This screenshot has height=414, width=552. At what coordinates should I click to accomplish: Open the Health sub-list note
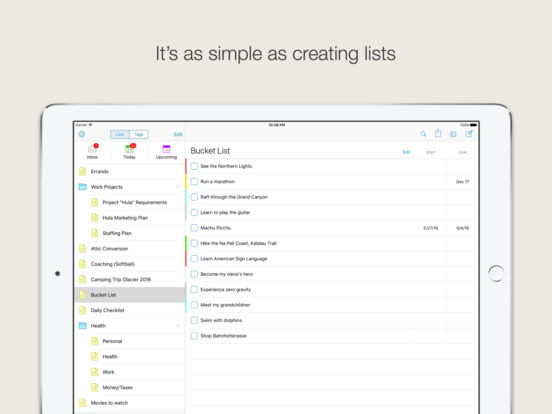click(94, 357)
